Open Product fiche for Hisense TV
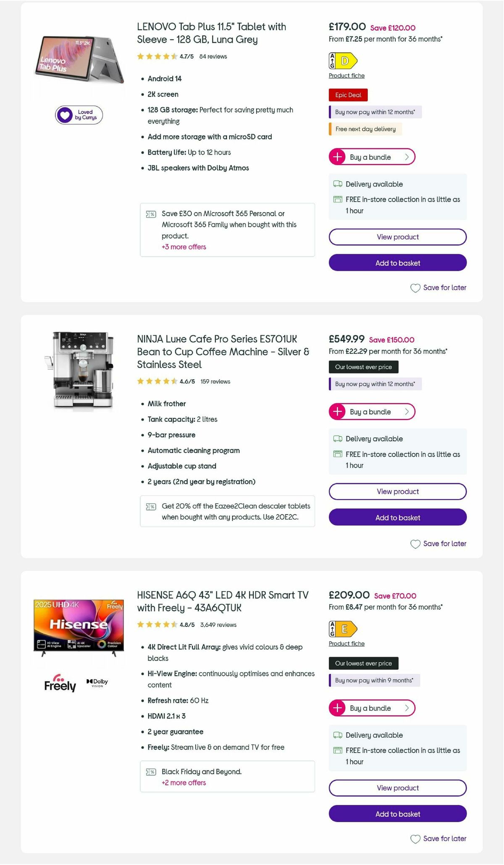This screenshot has height=865, width=504. click(x=346, y=643)
